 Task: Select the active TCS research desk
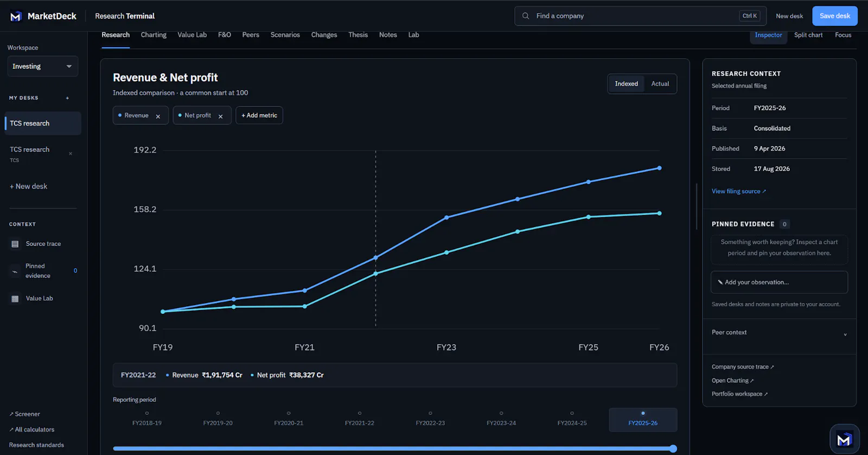[x=43, y=123]
